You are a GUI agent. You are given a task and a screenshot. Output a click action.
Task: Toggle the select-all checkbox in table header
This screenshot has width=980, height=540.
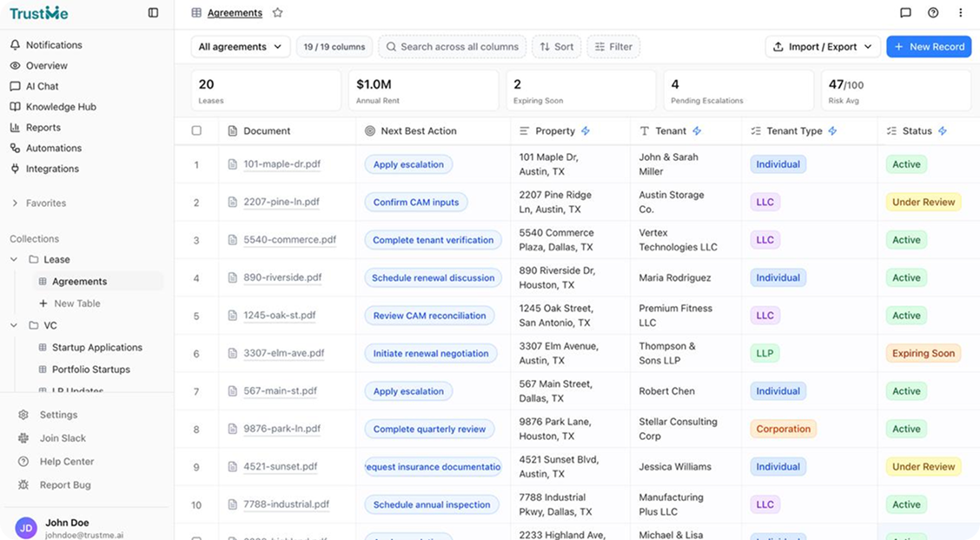pyautogui.click(x=196, y=131)
